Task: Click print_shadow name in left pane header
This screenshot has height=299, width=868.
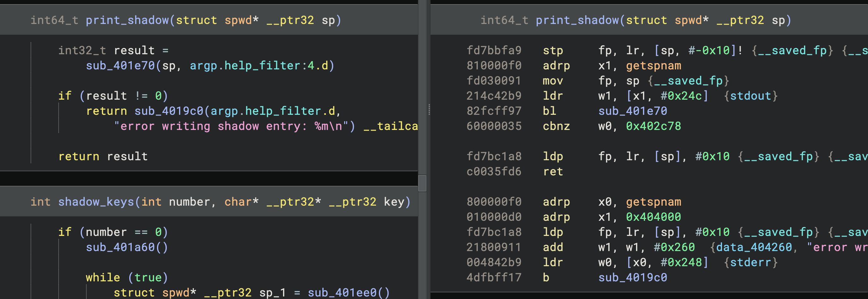Action: 127,20
